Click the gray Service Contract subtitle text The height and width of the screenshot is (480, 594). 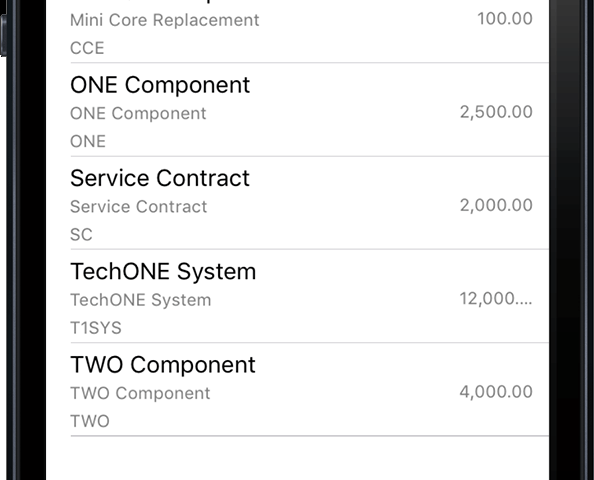[x=139, y=206]
